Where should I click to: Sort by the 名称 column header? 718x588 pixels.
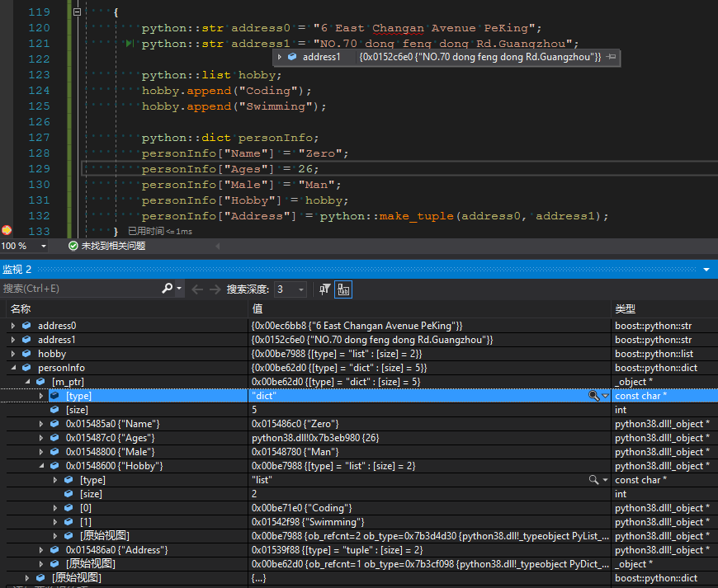pos(21,309)
